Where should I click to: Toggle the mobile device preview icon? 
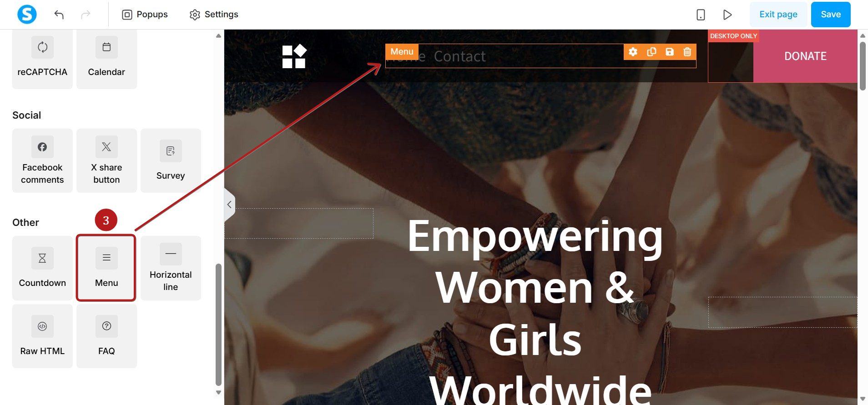pos(701,15)
